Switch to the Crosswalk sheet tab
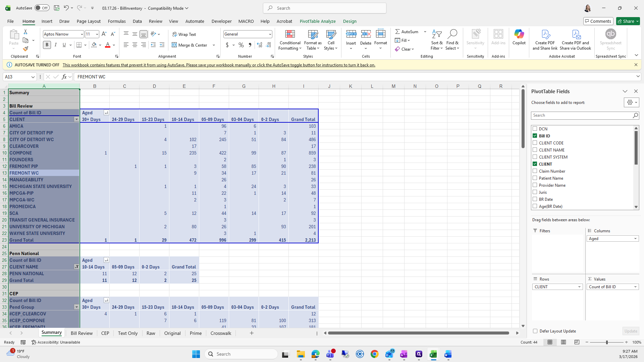 click(221, 333)
